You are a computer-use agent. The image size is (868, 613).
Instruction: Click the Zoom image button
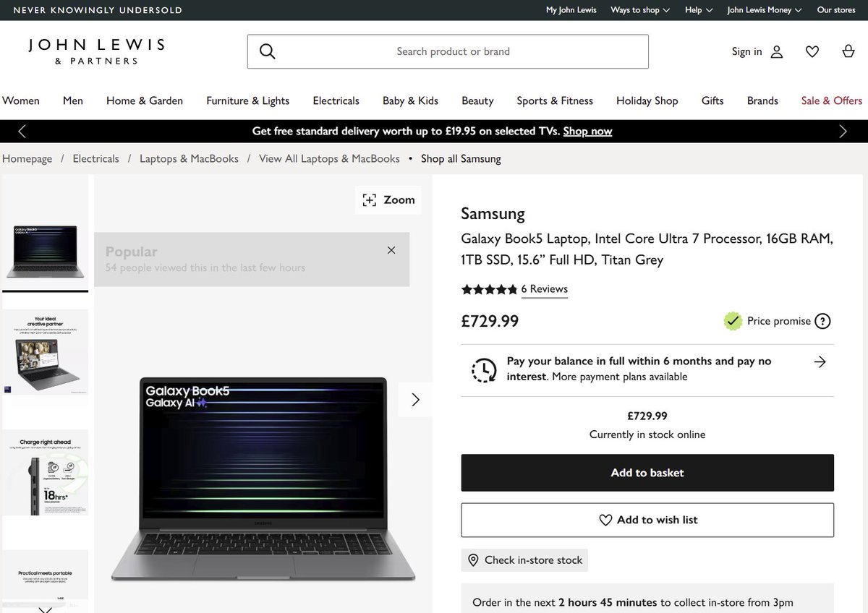tap(388, 200)
